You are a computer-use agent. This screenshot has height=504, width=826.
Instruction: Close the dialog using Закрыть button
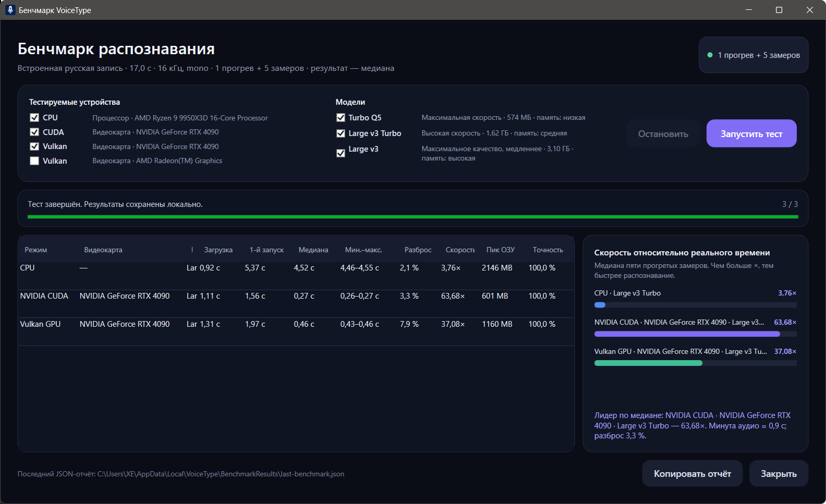(x=779, y=473)
